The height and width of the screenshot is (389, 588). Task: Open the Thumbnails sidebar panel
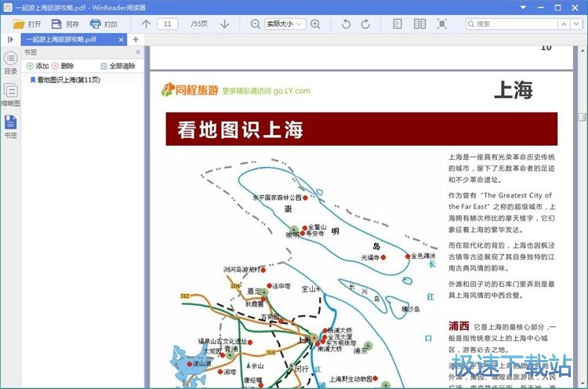[x=10, y=95]
